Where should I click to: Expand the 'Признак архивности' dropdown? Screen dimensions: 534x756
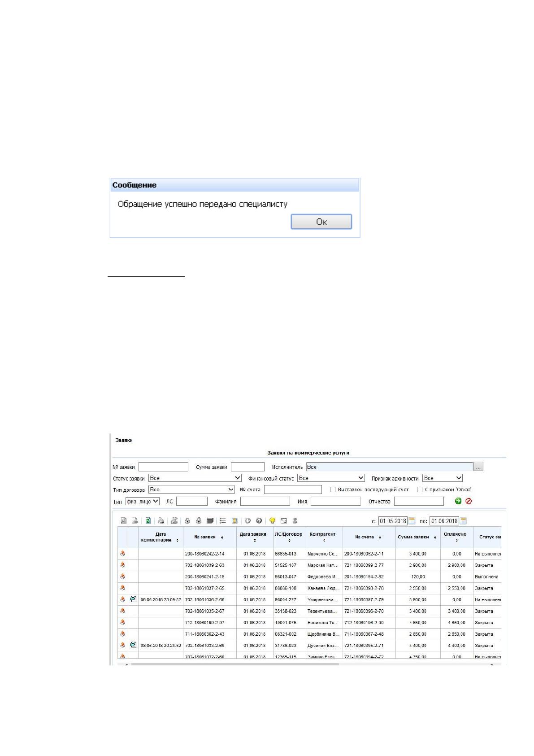[x=443, y=478]
